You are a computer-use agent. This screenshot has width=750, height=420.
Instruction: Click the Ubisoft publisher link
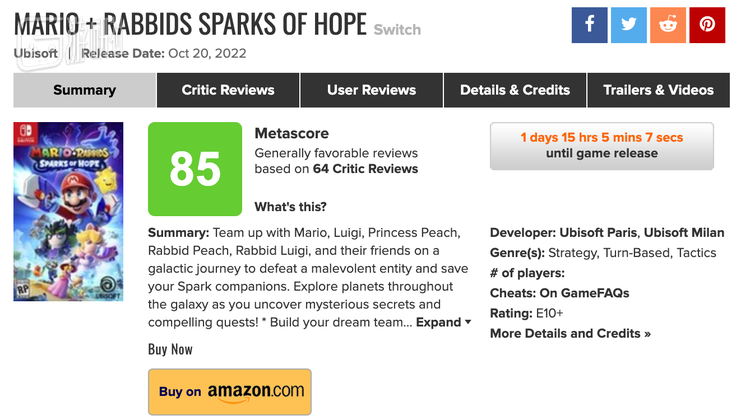click(x=35, y=54)
